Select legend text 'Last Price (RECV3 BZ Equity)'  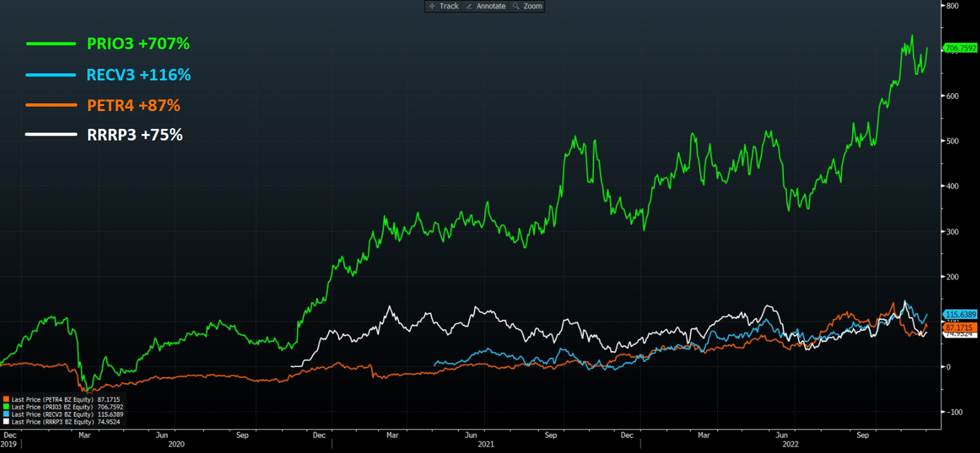(x=52, y=414)
